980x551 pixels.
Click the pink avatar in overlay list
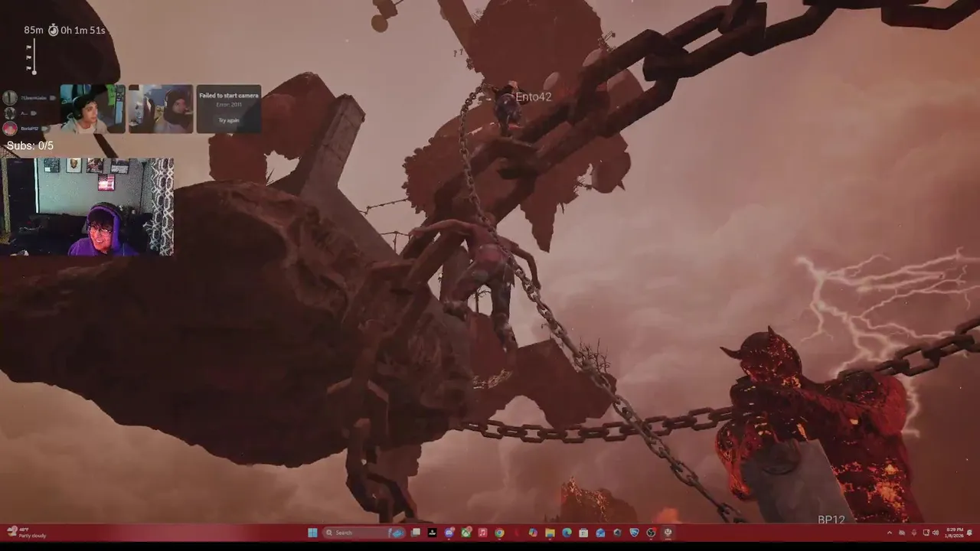click(x=10, y=129)
